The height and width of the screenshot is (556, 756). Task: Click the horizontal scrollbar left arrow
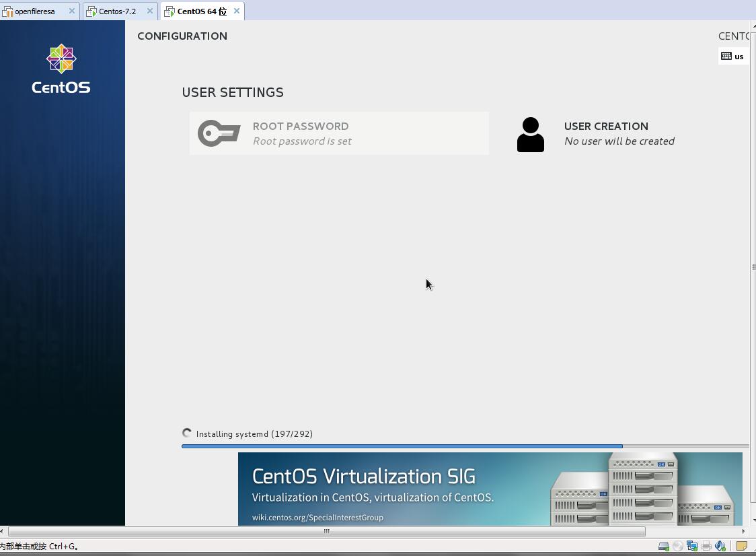(2, 531)
